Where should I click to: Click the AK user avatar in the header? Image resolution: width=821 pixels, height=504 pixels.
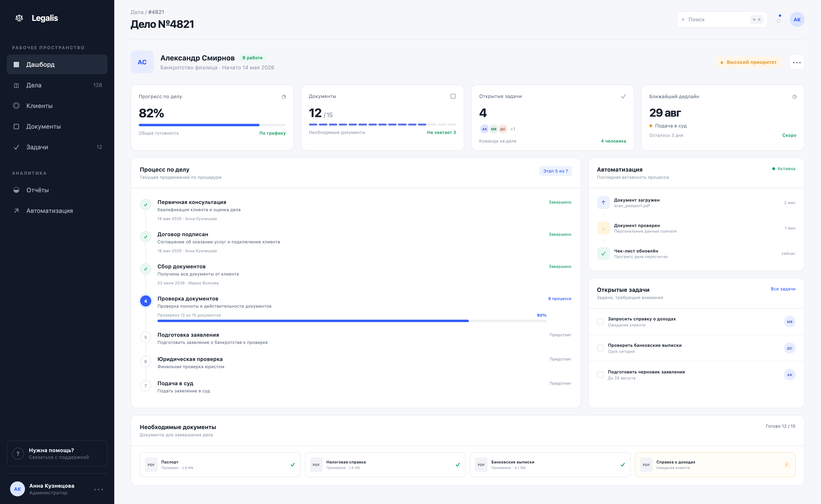(x=797, y=19)
